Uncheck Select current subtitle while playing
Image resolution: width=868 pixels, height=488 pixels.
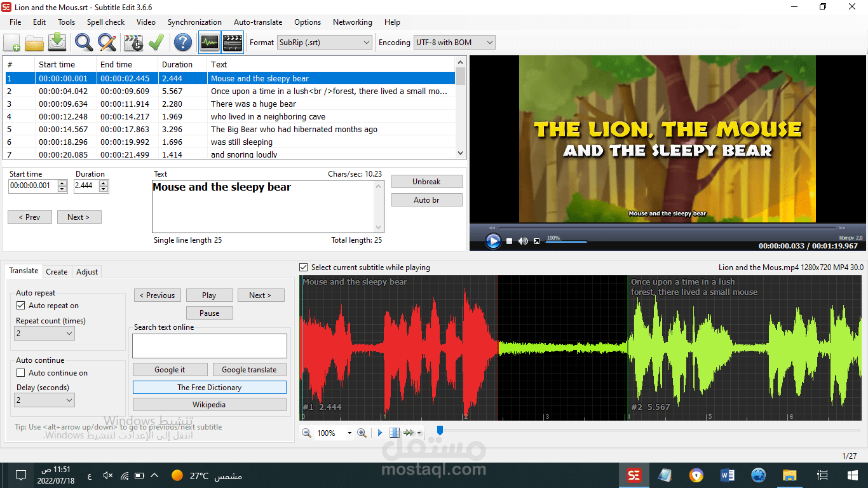304,268
